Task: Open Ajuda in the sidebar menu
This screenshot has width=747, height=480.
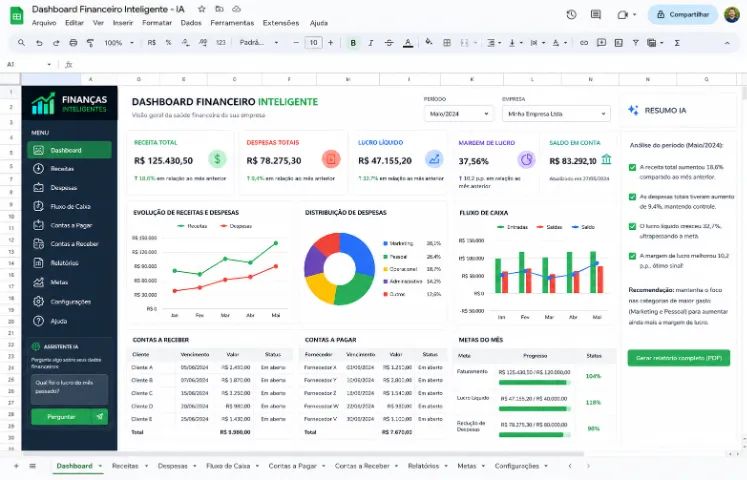Action: [x=59, y=321]
